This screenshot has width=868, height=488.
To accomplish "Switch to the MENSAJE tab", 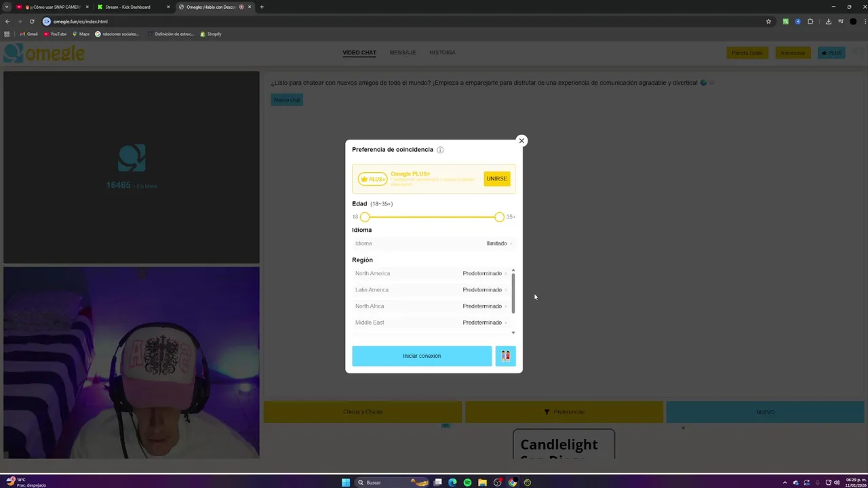I will click(403, 53).
